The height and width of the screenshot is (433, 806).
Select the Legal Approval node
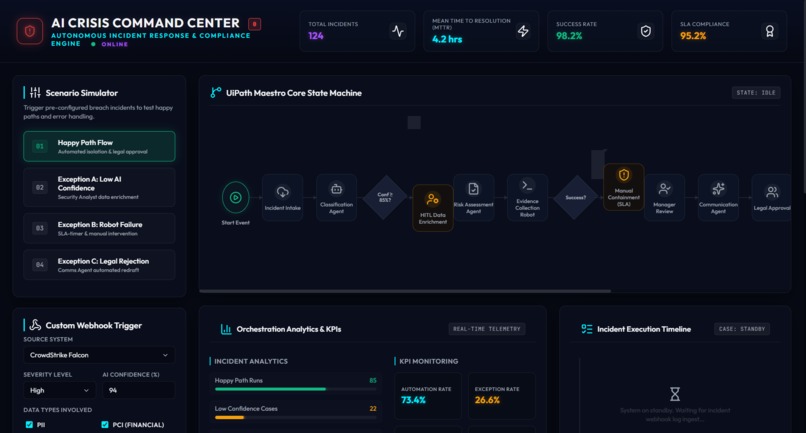pyautogui.click(x=772, y=197)
